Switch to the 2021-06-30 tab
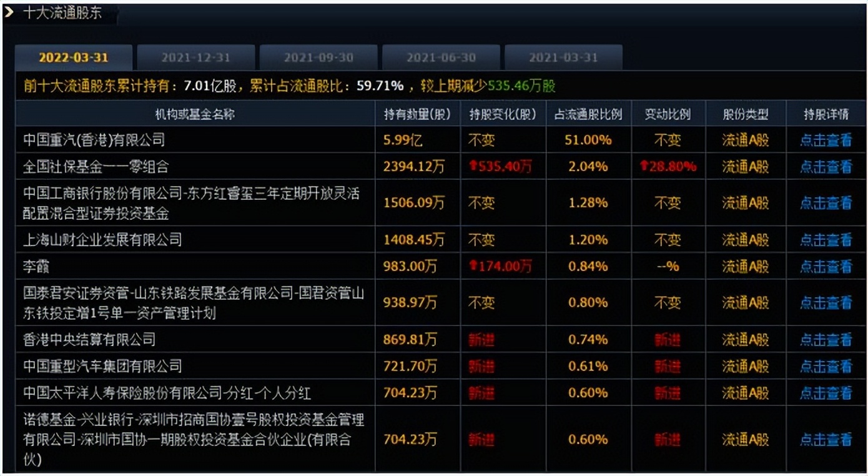Viewport: 868px width, 476px height. coord(441,57)
